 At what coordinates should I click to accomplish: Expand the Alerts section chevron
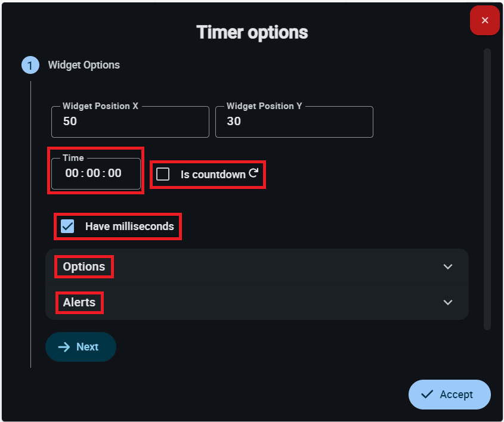coord(448,302)
